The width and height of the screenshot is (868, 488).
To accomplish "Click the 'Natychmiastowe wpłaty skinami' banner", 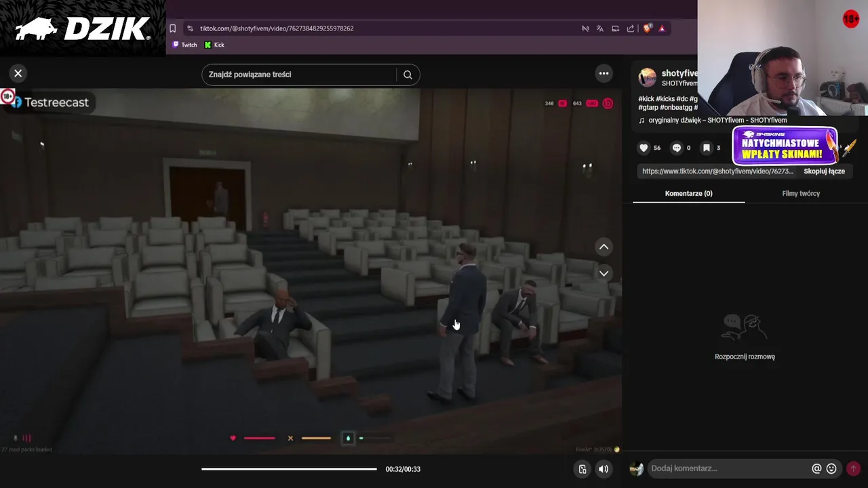I will (x=785, y=146).
